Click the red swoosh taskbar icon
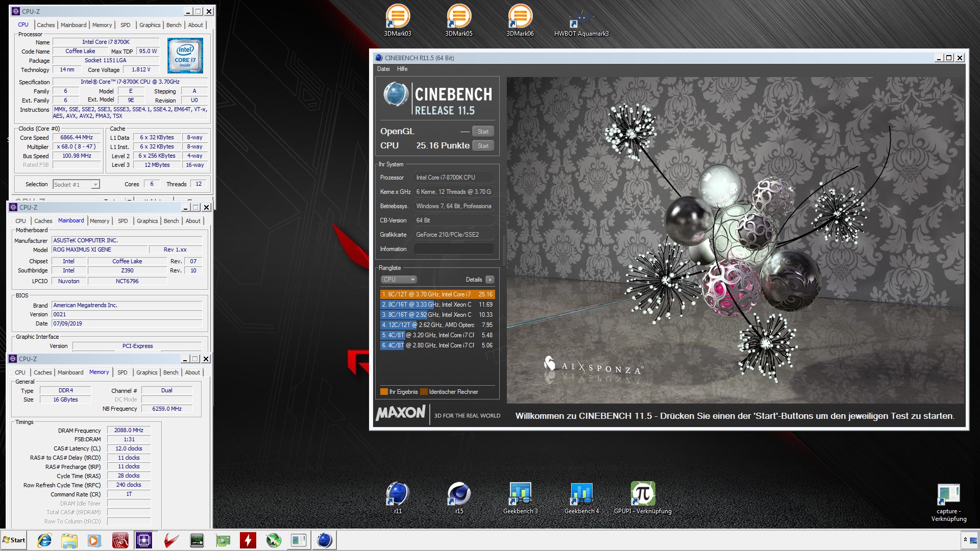The width and height of the screenshot is (980, 551). click(x=171, y=540)
